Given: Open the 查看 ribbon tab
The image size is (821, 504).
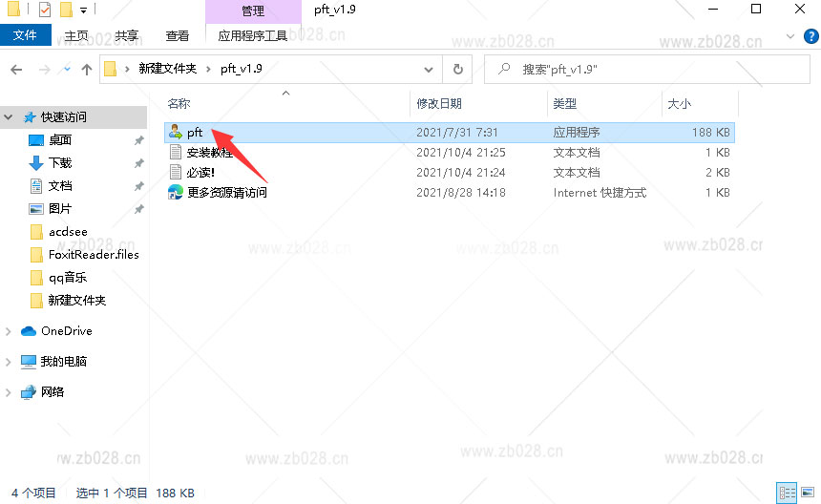Looking at the screenshot, I should tap(177, 35).
